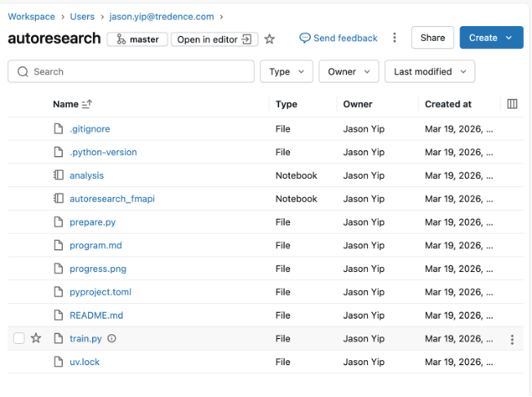This screenshot has height=397, width=532.
Task: Click the sort arrow icon beside Name
Action: point(87,105)
